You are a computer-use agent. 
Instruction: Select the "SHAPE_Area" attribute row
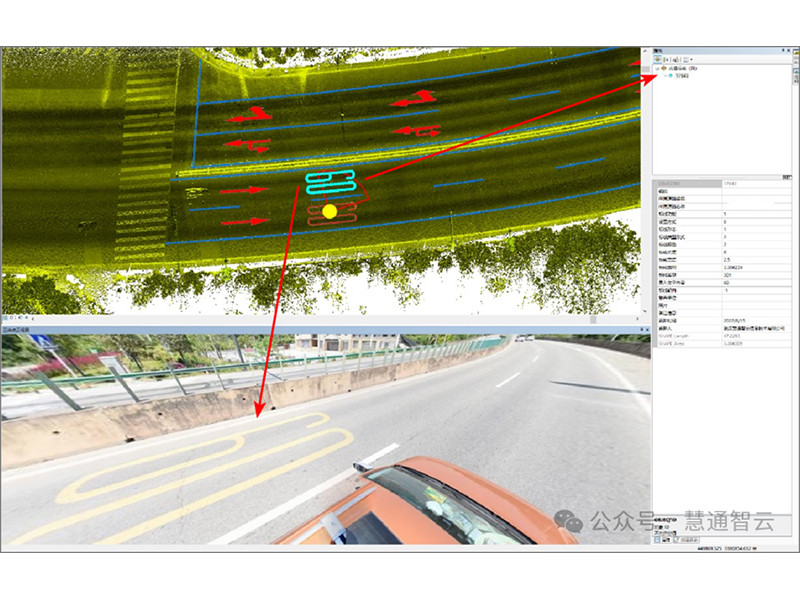[722, 343]
